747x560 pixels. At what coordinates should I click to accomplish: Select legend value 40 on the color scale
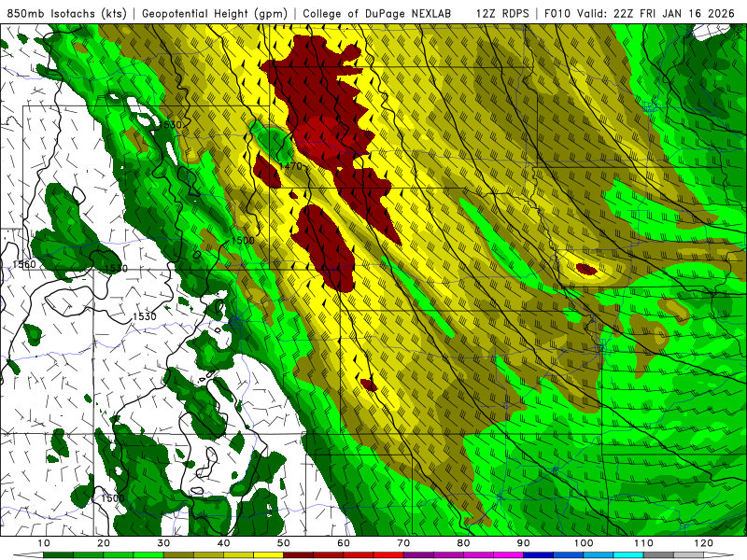tap(223, 543)
